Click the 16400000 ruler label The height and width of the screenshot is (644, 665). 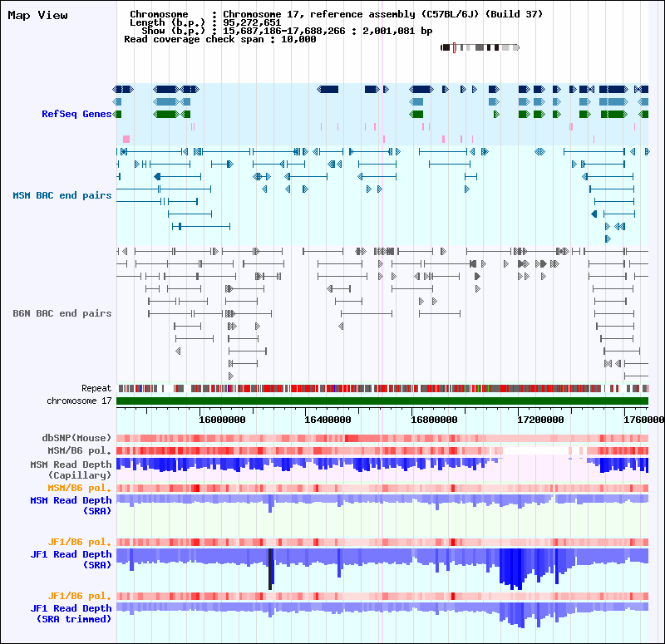click(328, 420)
